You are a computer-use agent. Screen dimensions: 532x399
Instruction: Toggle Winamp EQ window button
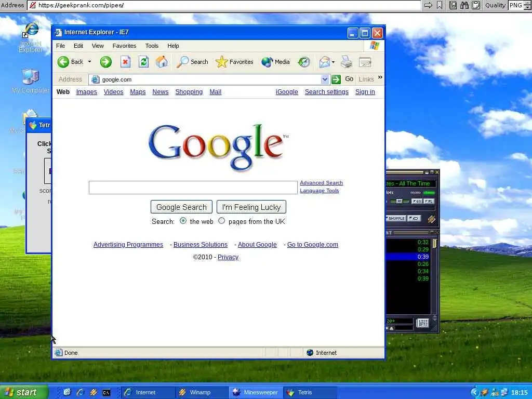417,201
